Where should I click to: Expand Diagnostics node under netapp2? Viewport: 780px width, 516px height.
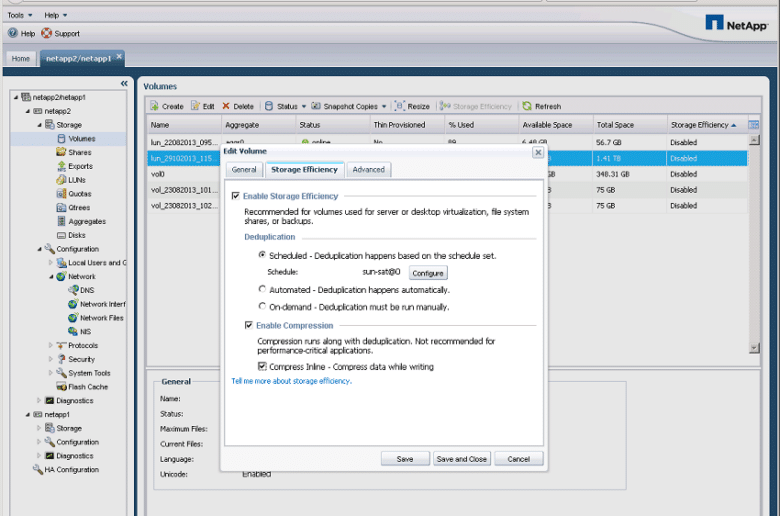[40, 400]
